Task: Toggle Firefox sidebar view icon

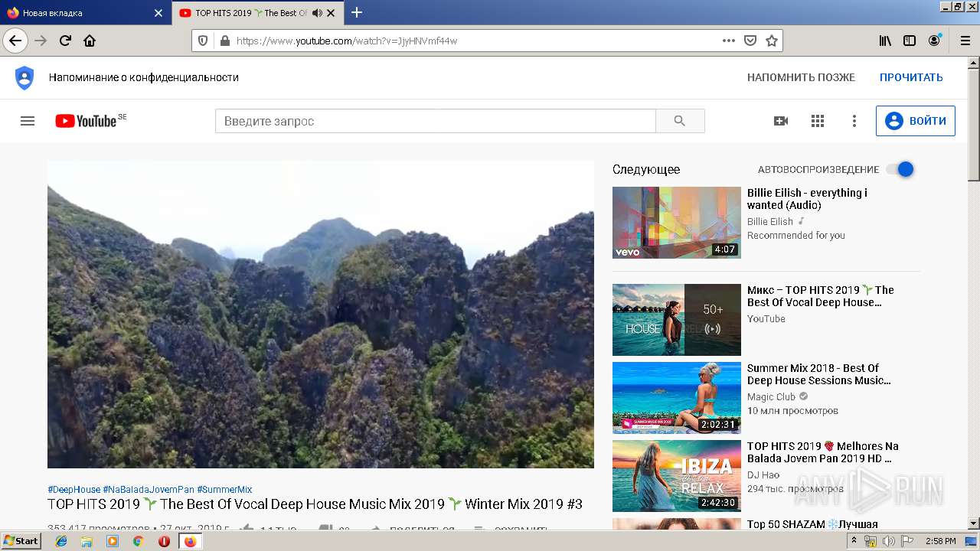Action: (x=910, y=41)
